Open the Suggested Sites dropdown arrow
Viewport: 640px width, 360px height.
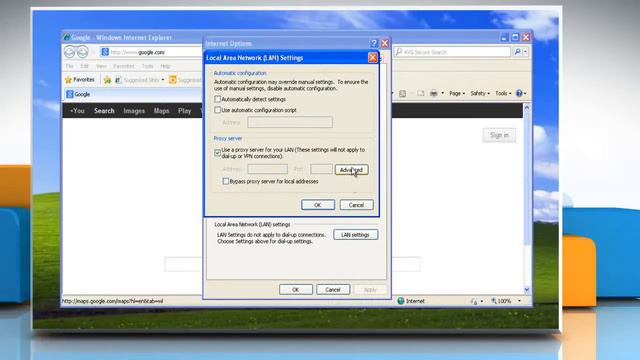click(163, 80)
